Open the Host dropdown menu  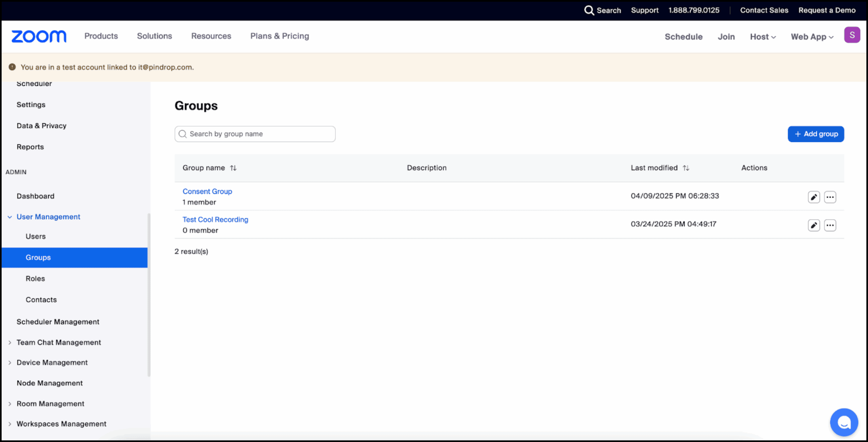(x=763, y=37)
